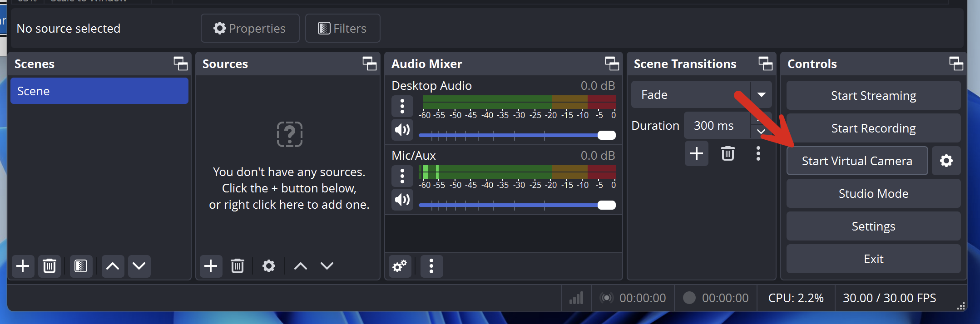Add a new source with plus button
The image size is (980, 324).
tap(211, 266)
